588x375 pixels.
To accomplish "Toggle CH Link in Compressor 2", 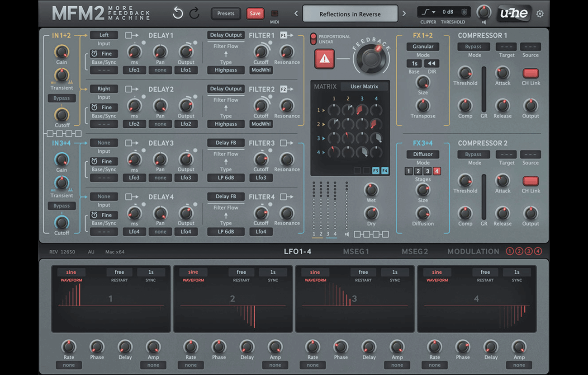I will point(531,181).
